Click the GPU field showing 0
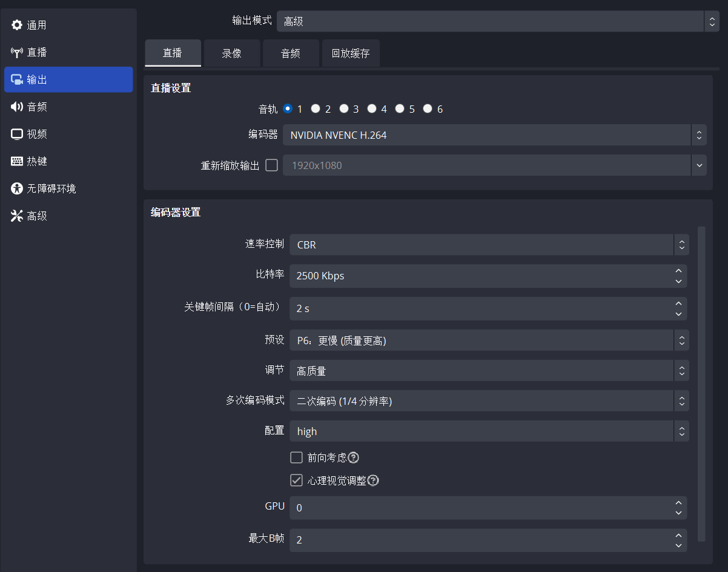The width and height of the screenshot is (728, 572). [488, 508]
